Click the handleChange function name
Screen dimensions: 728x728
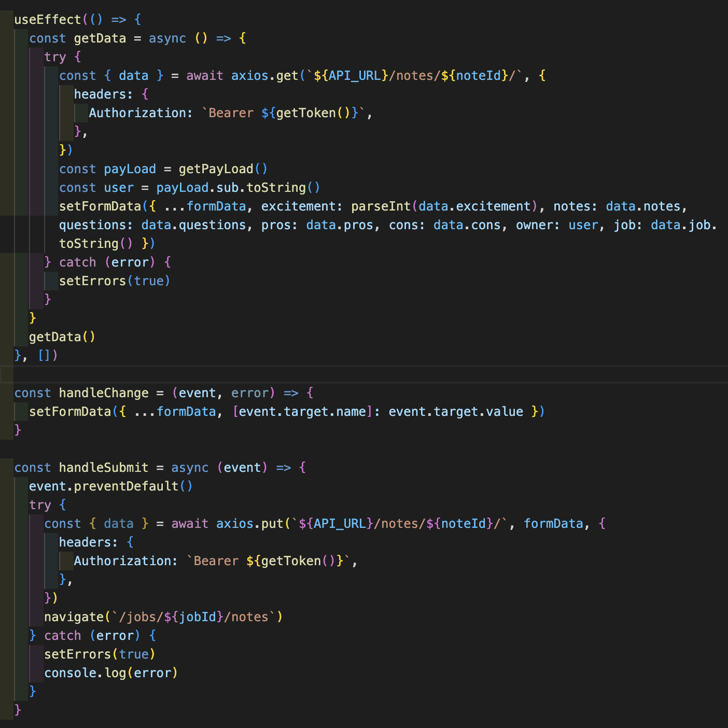[x=104, y=393]
